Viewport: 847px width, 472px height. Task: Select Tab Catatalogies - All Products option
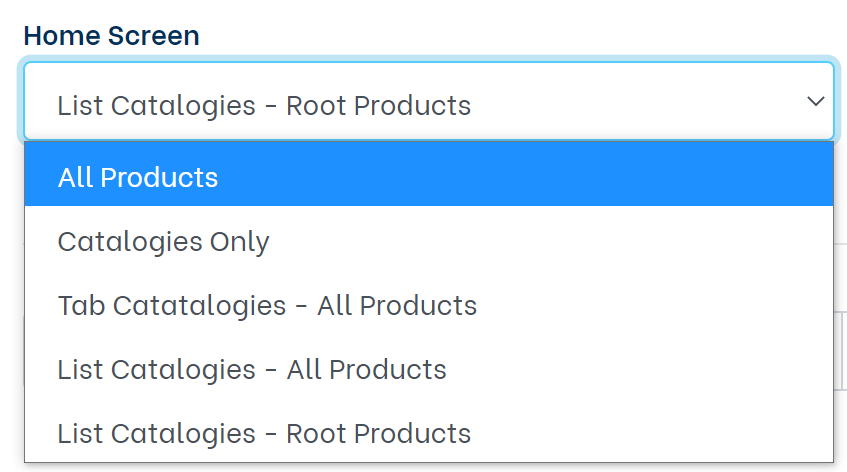(x=267, y=306)
